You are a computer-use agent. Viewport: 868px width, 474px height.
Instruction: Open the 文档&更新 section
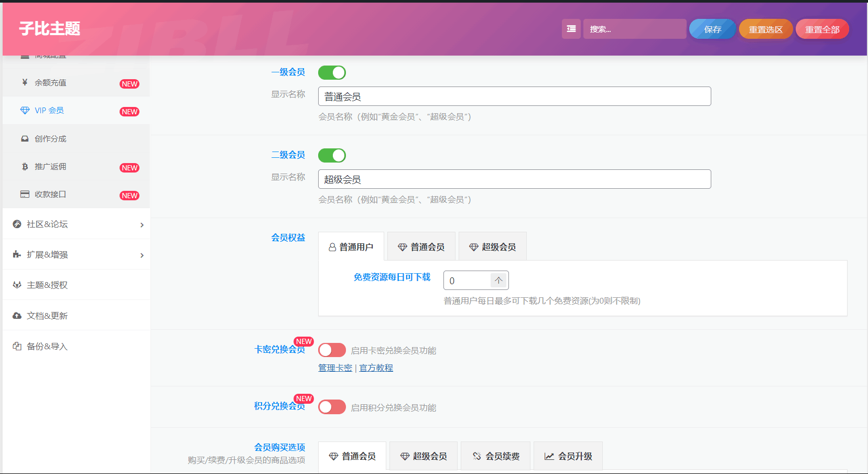[x=76, y=316]
